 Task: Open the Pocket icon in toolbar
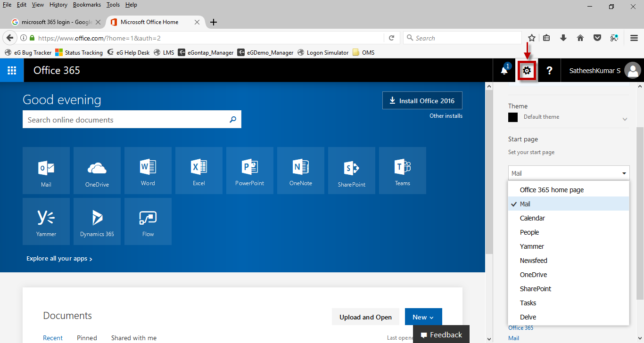click(x=597, y=38)
